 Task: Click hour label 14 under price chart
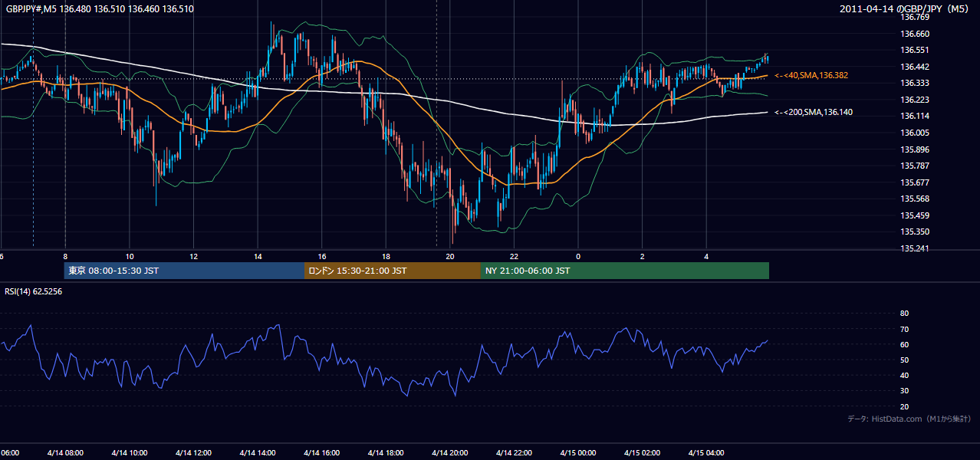click(x=258, y=257)
